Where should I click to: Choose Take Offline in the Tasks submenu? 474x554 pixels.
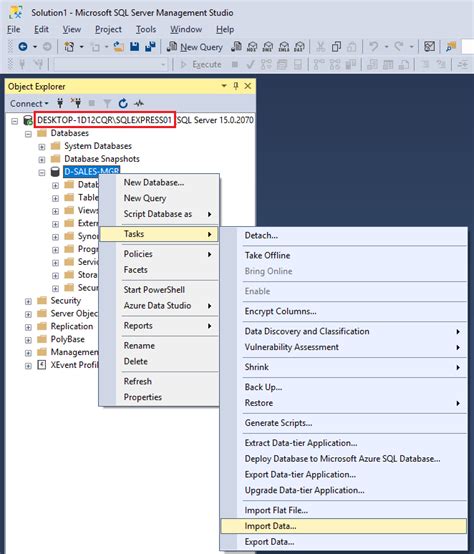point(344,255)
